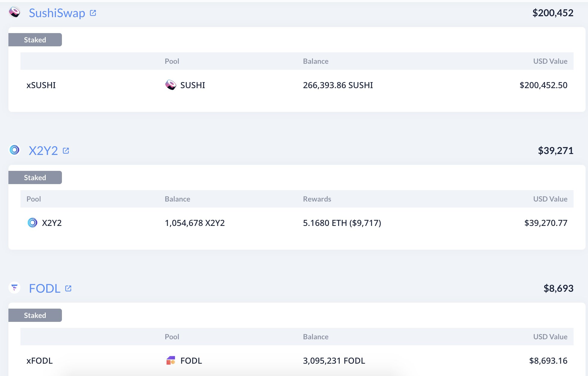Open the SushiSwap protocol title link
588x376 pixels.
click(57, 13)
